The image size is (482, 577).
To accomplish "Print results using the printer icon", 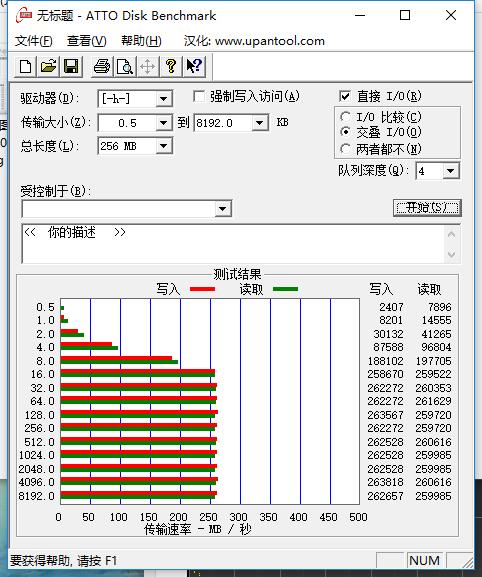I will pyautogui.click(x=102, y=67).
